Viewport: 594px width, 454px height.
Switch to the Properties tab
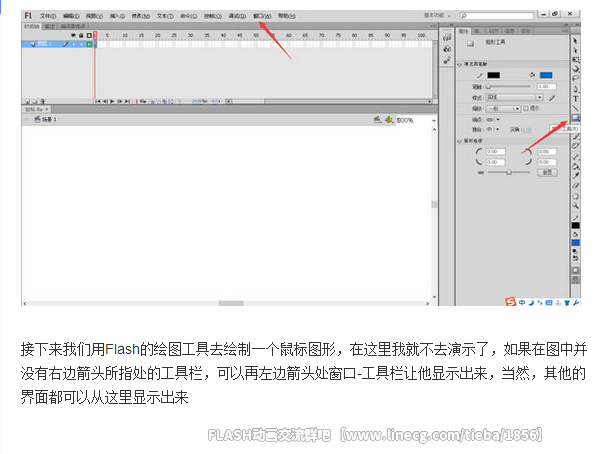click(x=464, y=30)
